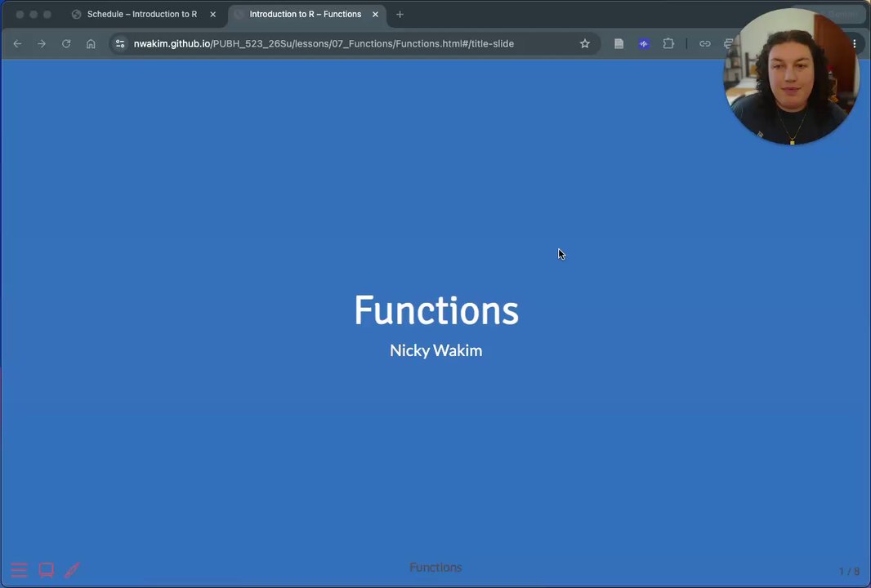Click the link chain icon in toolbar

[x=705, y=44]
